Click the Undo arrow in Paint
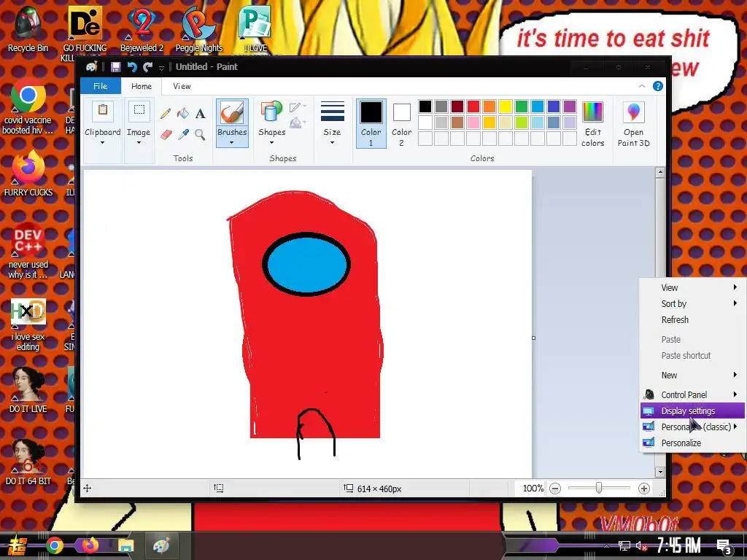The height and width of the screenshot is (560, 747). pos(132,67)
